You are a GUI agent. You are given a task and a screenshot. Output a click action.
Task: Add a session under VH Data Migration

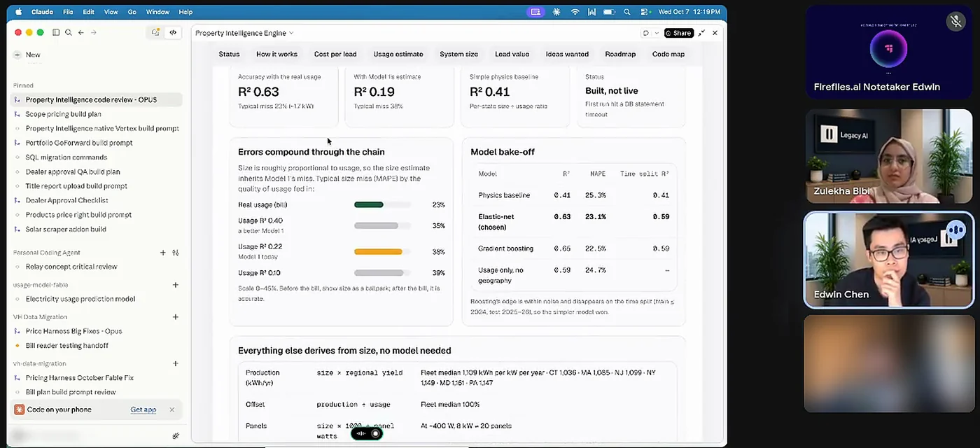tap(176, 317)
